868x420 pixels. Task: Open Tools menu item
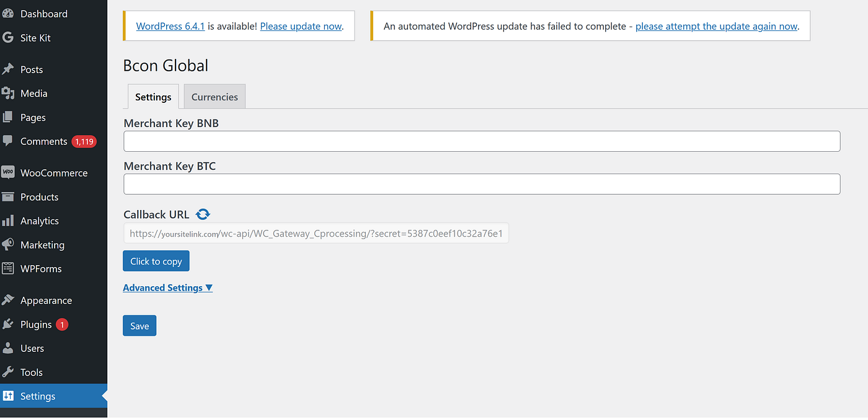click(32, 372)
